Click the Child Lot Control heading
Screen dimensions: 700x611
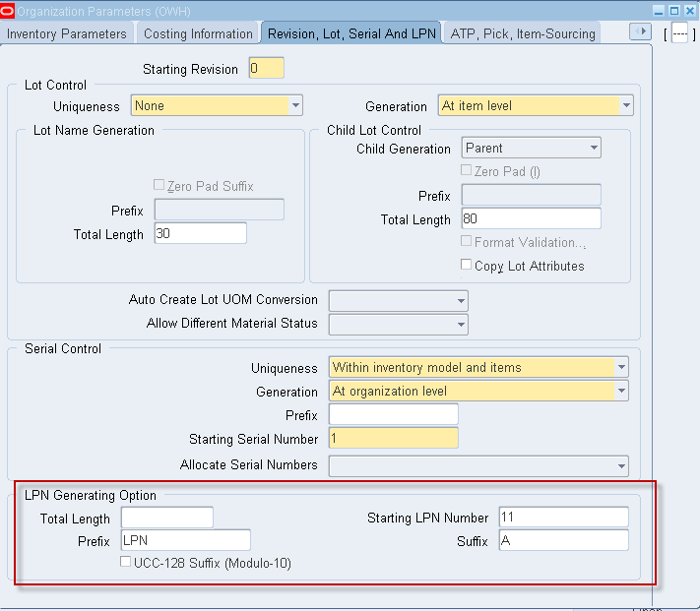374,130
